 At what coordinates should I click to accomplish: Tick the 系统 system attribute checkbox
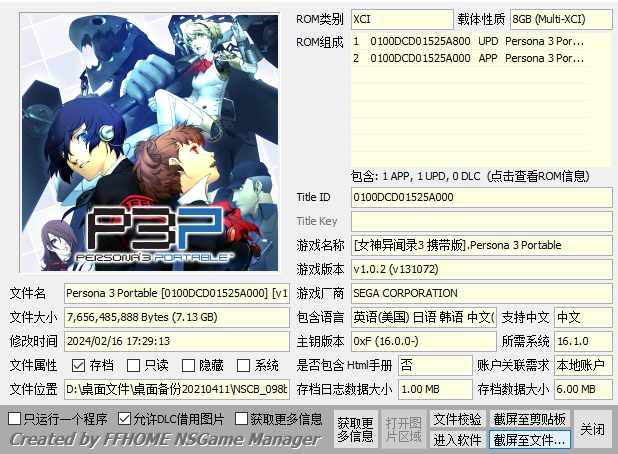(243, 365)
